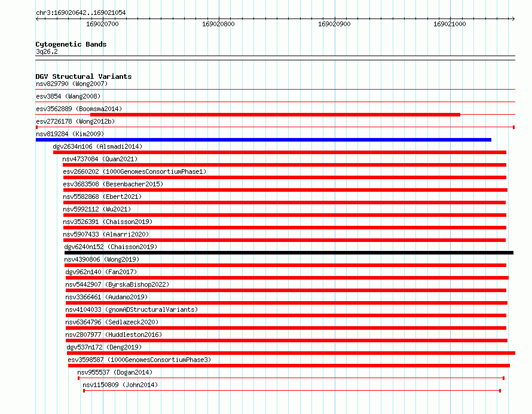Click the right arrow of the ruler
The width and height of the screenshot is (532, 414).
coord(513,19)
